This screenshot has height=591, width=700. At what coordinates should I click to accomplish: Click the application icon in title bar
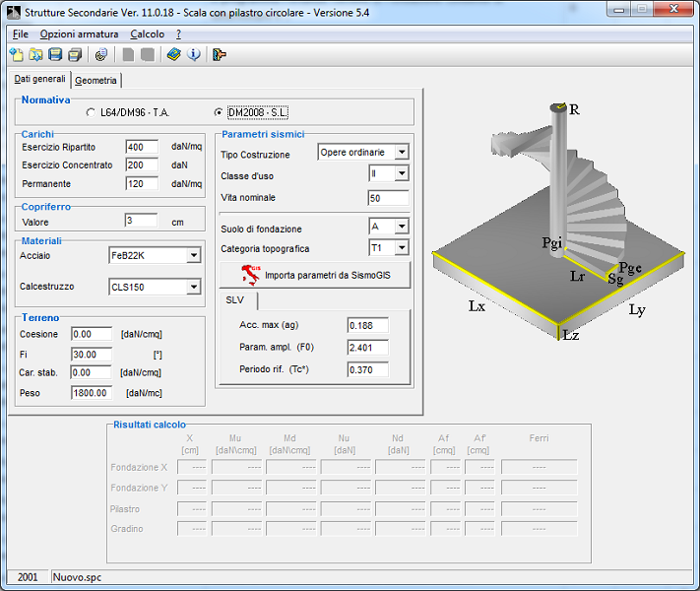(14, 13)
